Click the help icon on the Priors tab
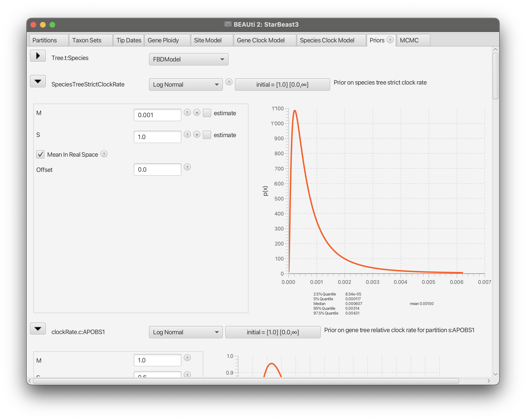Viewport: 526px width, 420px height. coord(390,40)
